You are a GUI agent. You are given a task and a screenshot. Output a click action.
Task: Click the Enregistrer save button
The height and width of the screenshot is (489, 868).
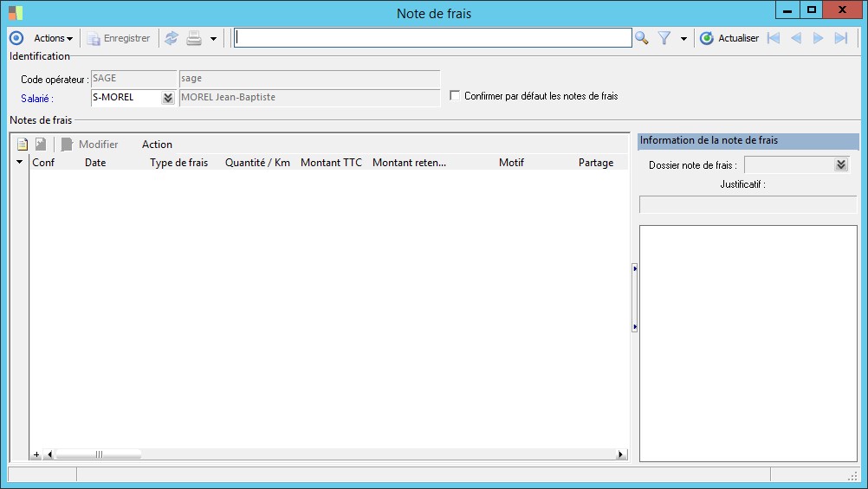pos(119,38)
